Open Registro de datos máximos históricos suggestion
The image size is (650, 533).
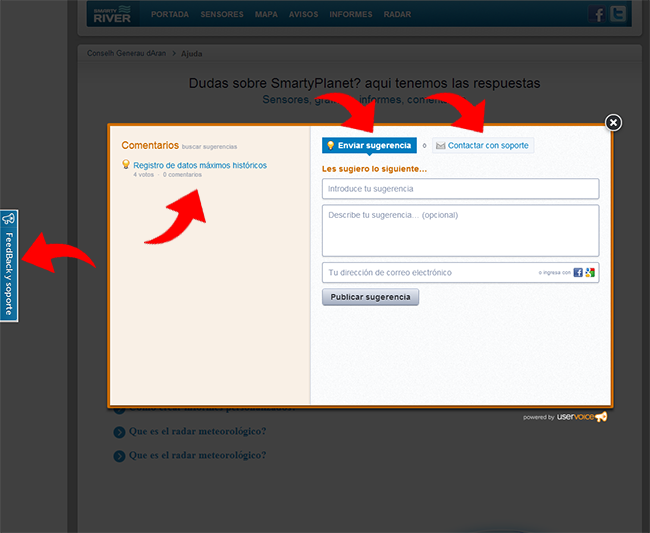(200, 165)
